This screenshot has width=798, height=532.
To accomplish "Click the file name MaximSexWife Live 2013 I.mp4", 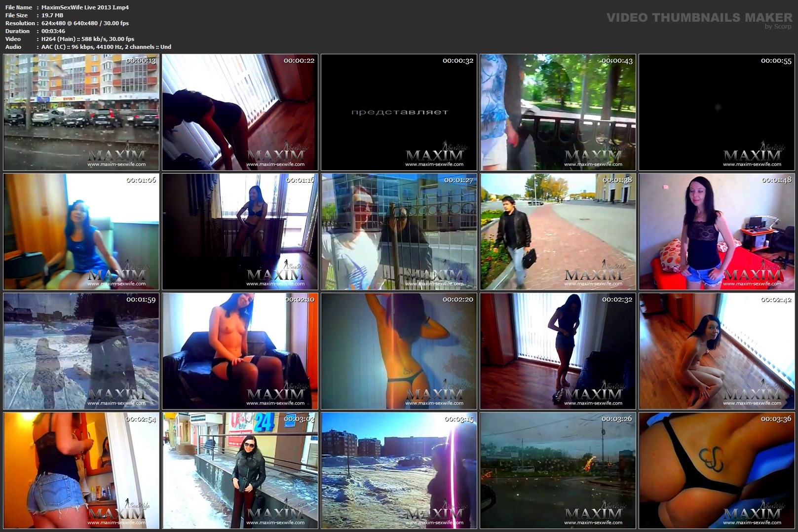I will pos(85,7).
